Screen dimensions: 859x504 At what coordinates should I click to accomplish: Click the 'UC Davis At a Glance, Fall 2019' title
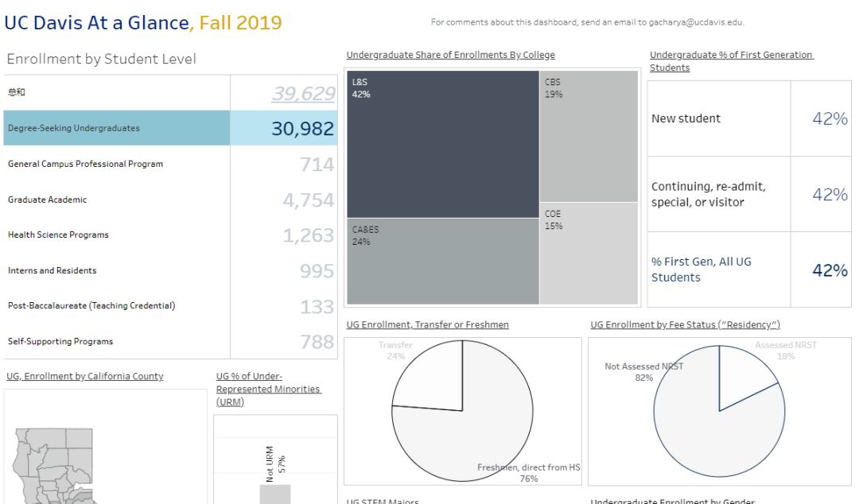[143, 23]
